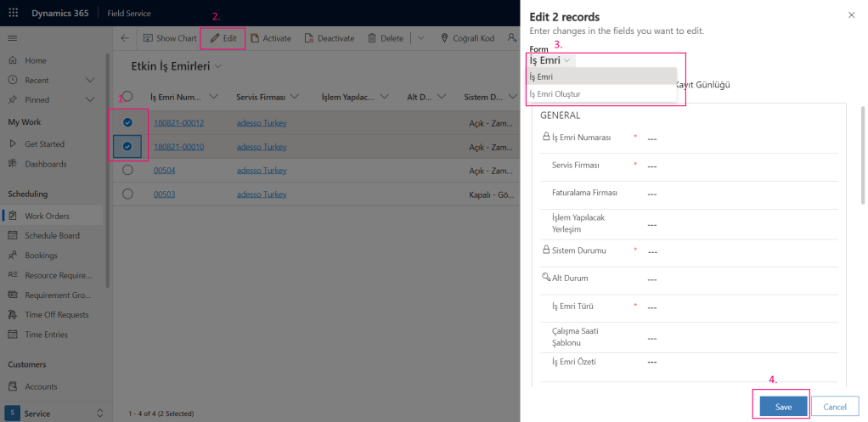Click Activate in the command bar
Image resolution: width=868 pixels, height=422 pixels.
271,38
